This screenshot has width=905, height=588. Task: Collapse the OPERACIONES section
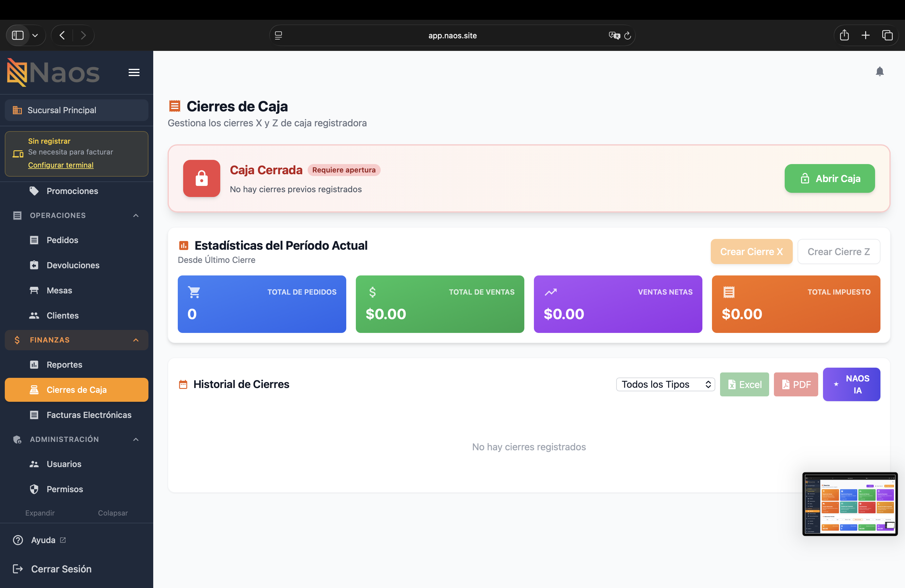point(136,216)
